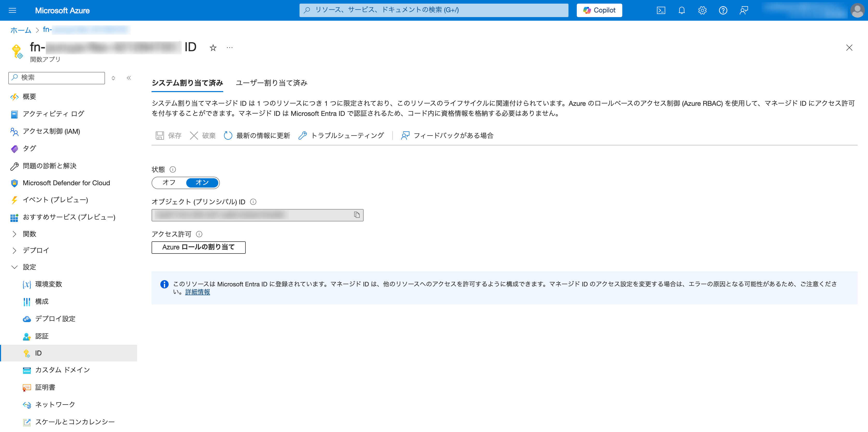Image resolution: width=868 pixels, height=432 pixels.
Task: Collapse the sidebar with double chevron
Action: [x=129, y=78]
